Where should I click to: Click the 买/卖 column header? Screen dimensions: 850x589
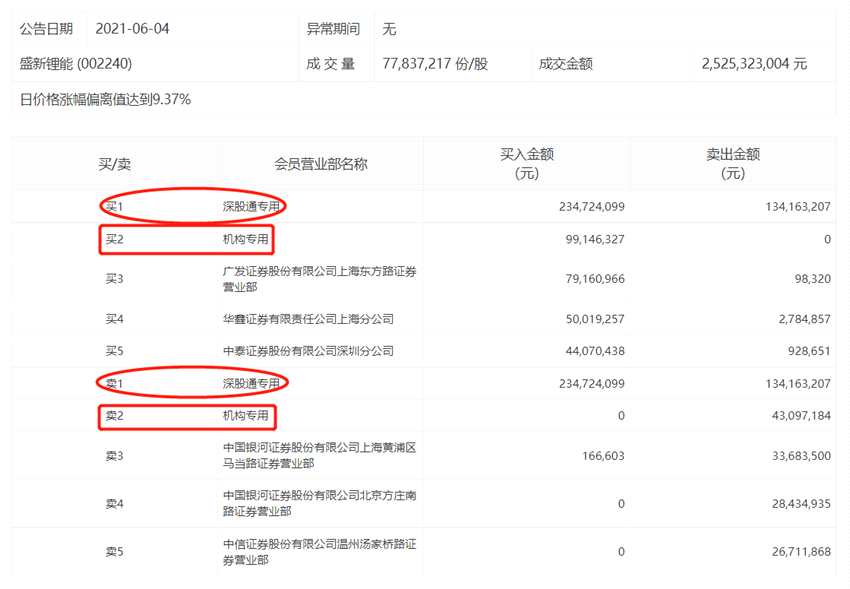(114, 164)
